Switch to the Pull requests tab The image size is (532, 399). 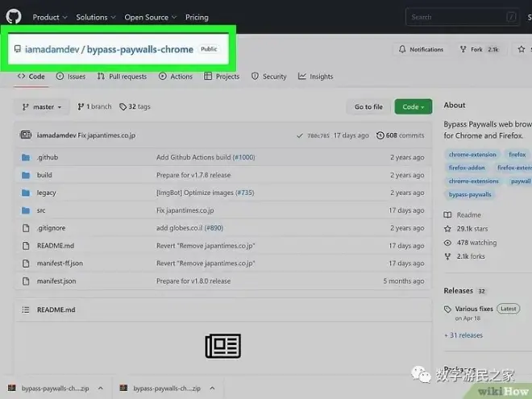[x=122, y=77]
